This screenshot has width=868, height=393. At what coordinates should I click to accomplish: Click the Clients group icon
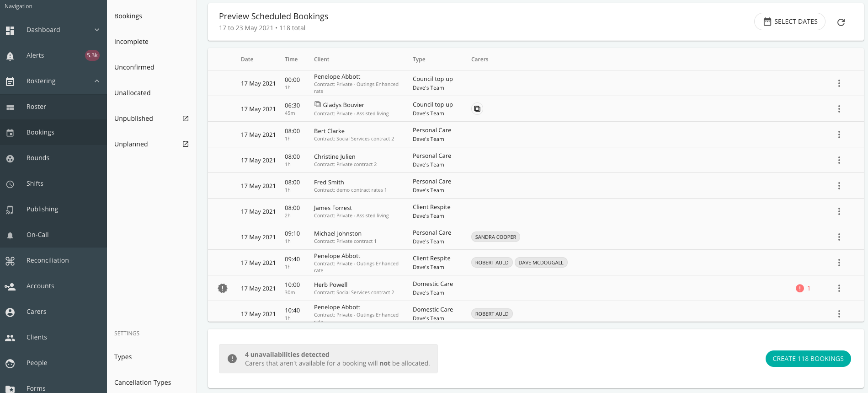tap(10, 338)
